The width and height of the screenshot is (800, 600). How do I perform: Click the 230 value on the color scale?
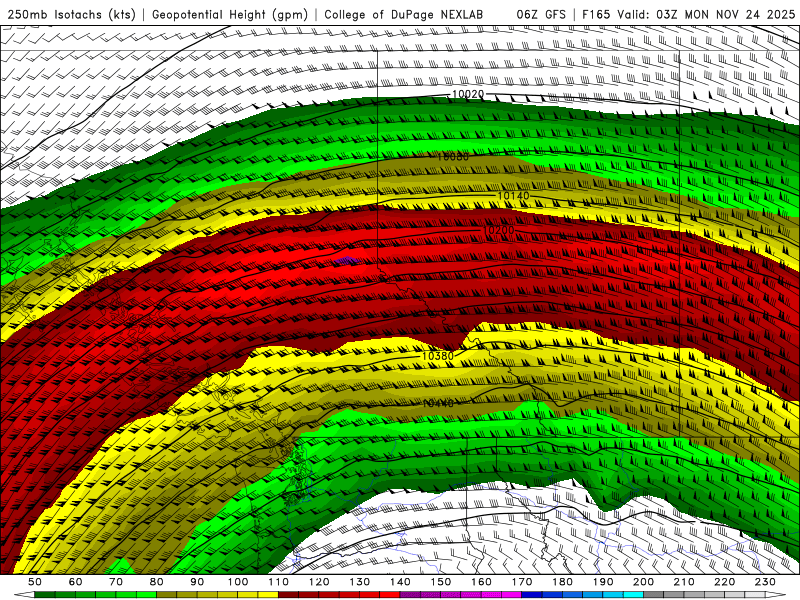click(x=765, y=582)
